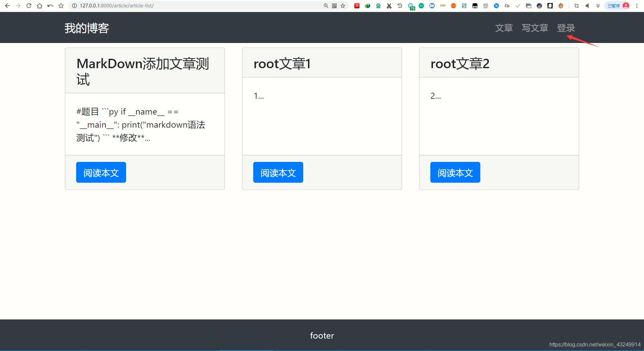Screen dimensions: 644x351
Task: Open the Chrome three-dot menu
Action: coord(637,6)
